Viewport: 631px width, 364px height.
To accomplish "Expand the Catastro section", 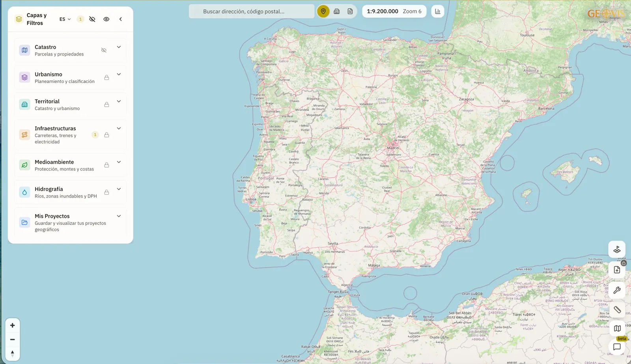I will pyautogui.click(x=119, y=47).
